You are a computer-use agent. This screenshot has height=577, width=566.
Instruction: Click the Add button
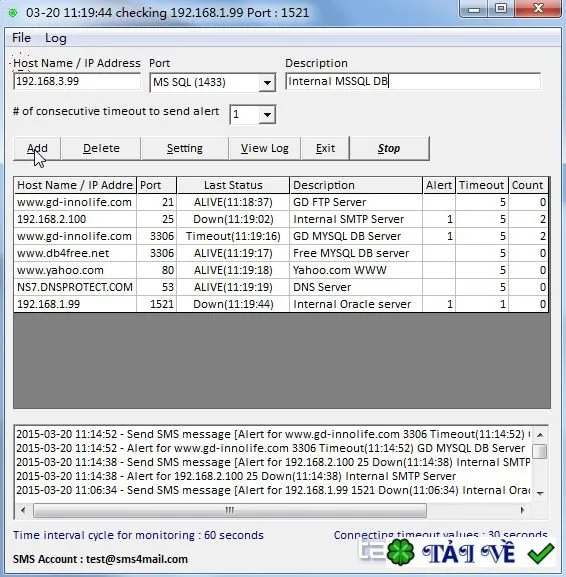[x=37, y=148]
